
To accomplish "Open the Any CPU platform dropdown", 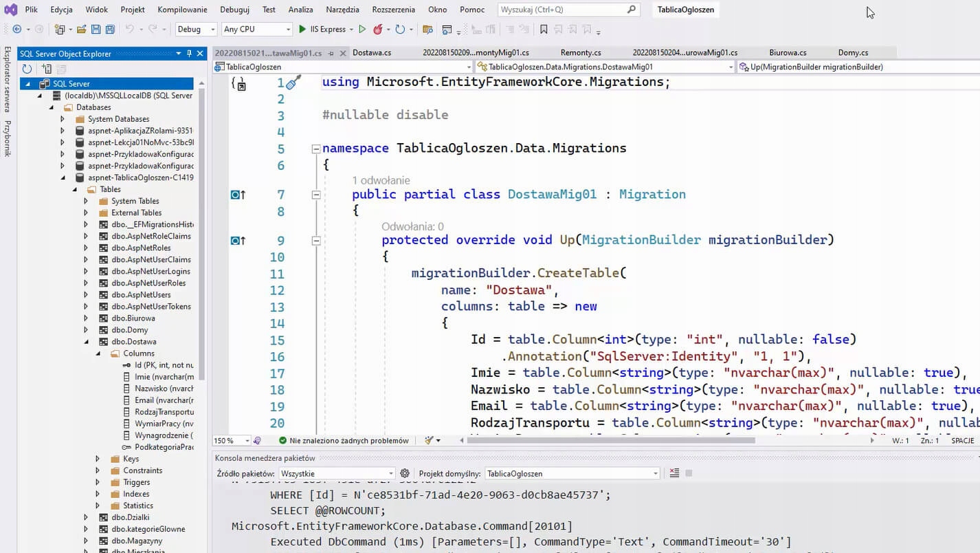I will (x=257, y=30).
